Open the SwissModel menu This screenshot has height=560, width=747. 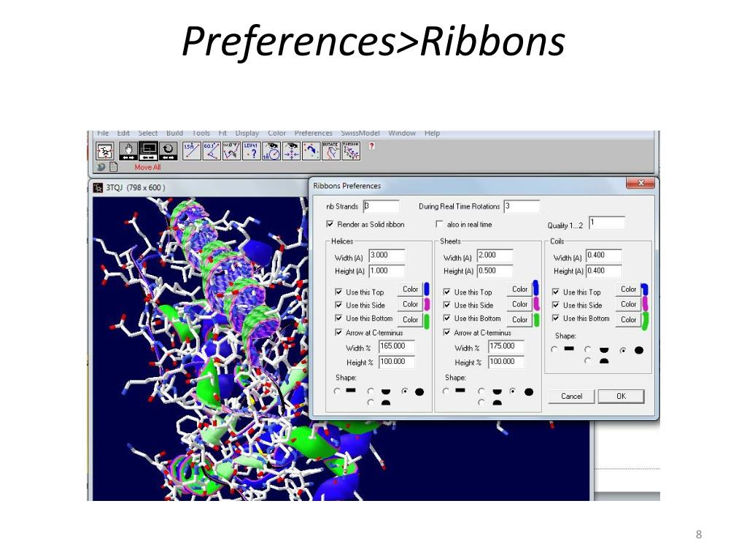[x=360, y=133]
